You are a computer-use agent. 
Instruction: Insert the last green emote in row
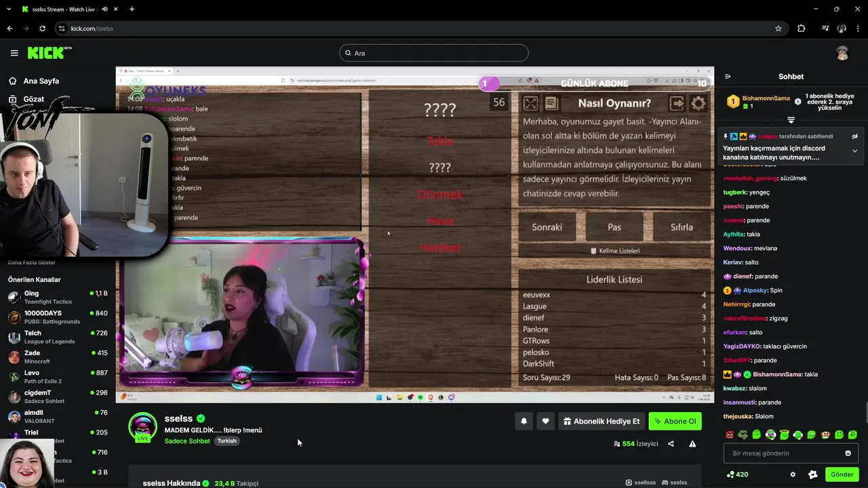tap(852, 434)
